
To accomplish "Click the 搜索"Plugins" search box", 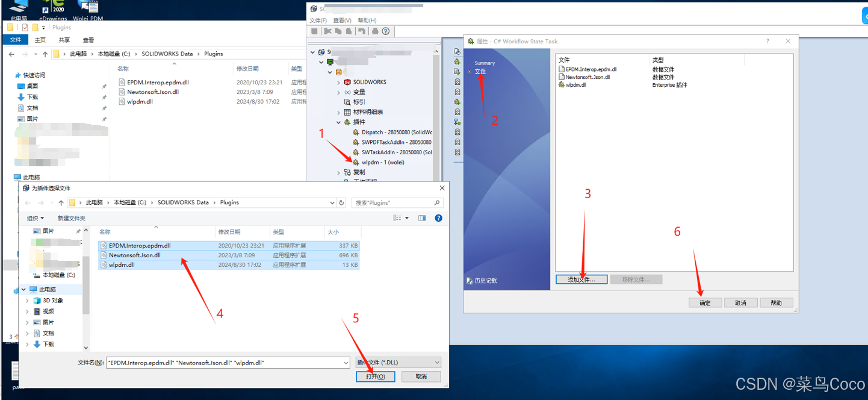I will 398,203.
